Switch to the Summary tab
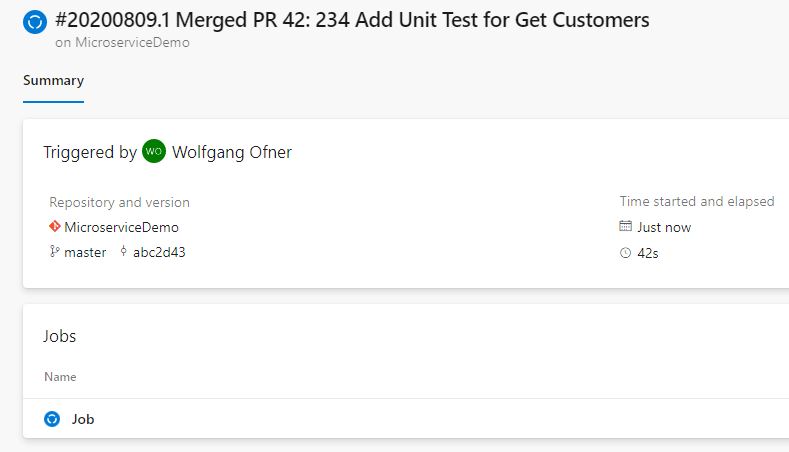 (53, 80)
